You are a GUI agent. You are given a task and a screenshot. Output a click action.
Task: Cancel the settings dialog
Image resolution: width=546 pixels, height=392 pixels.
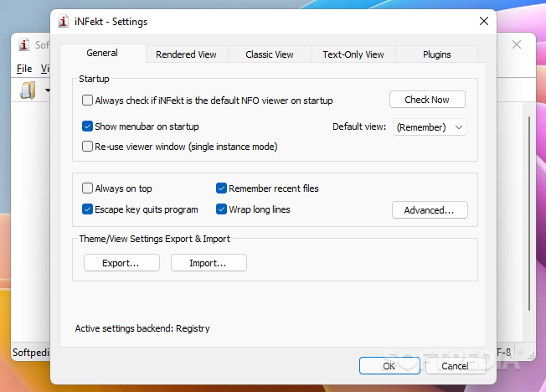455,366
